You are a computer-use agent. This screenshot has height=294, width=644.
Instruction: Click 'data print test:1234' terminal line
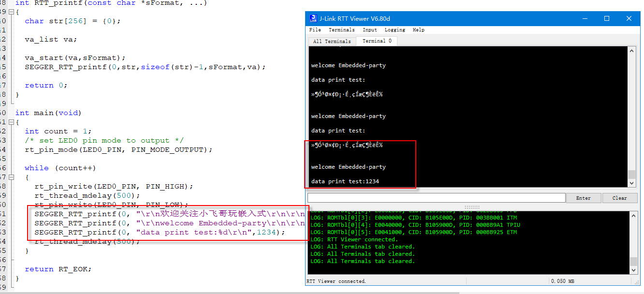[345, 181]
